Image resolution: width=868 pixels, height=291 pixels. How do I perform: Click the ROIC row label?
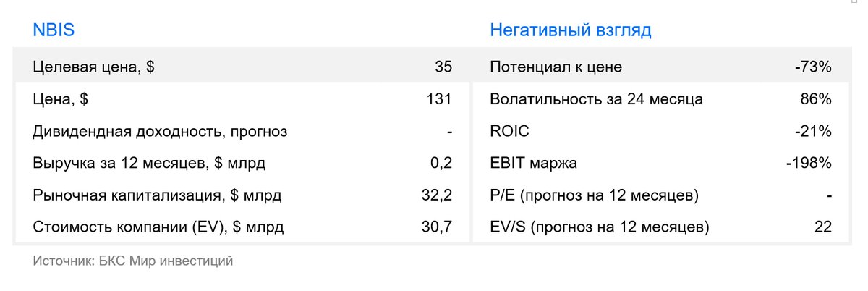pyautogui.click(x=509, y=131)
